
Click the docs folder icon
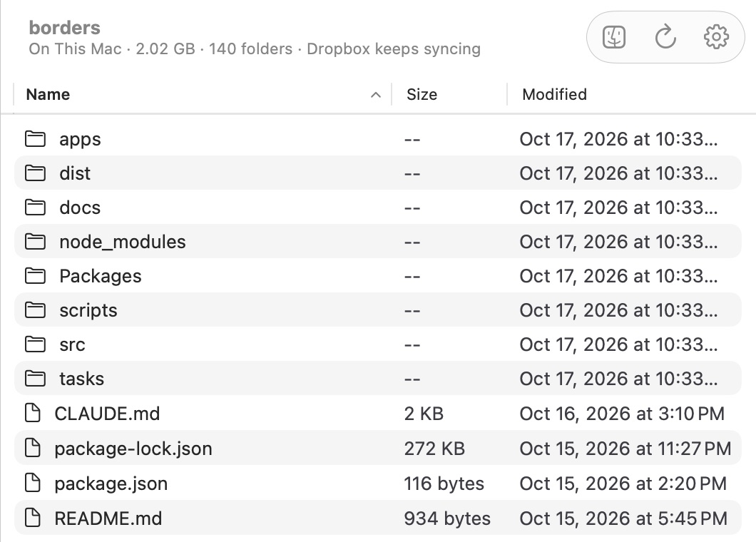pyautogui.click(x=35, y=208)
